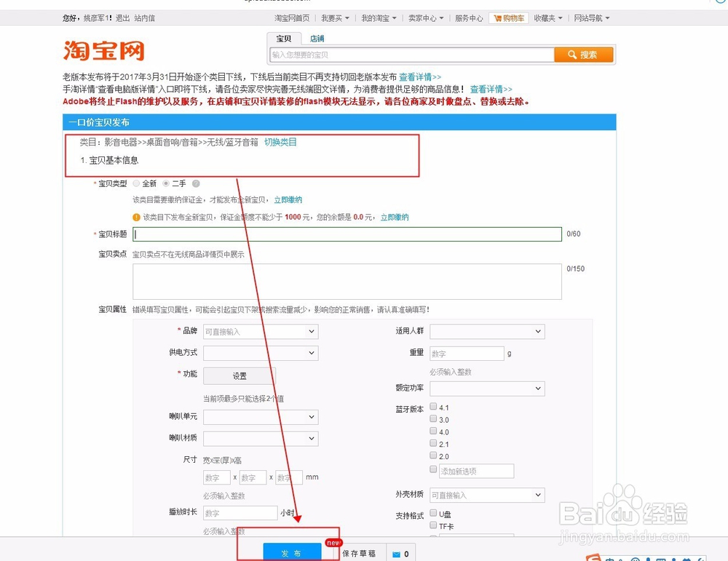Click 保存草稿 save draft button
Screen dimensions: 728x561
(359, 554)
